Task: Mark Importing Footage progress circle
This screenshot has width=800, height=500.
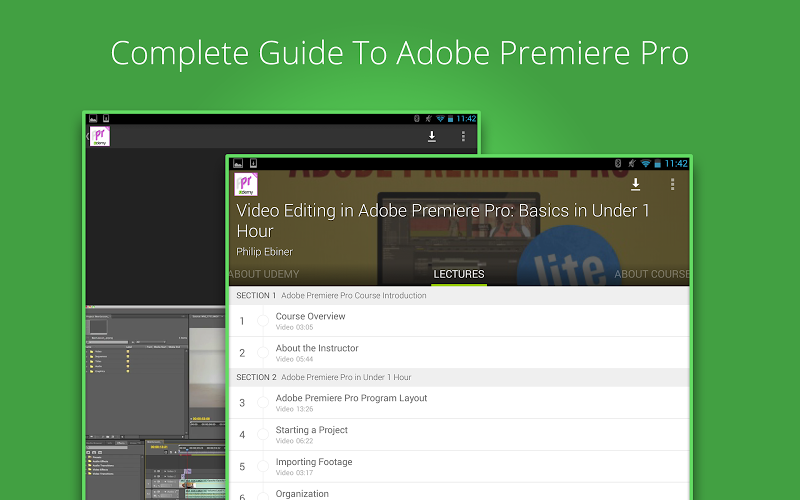Action: 263,466
